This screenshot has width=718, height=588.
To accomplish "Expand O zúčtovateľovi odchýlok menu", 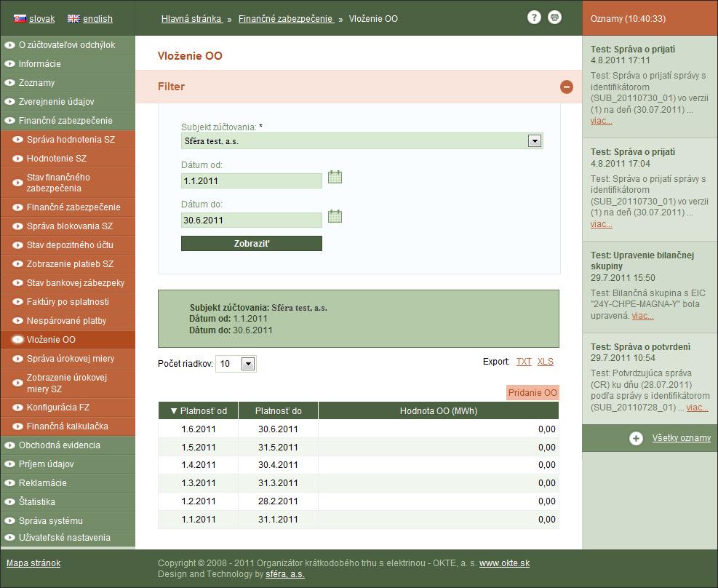I will click(x=68, y=45).
